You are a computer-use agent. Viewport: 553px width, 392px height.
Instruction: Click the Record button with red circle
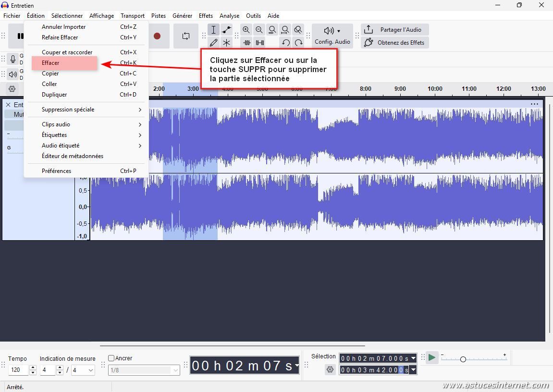pyautogui.click(x=157, y=36)
